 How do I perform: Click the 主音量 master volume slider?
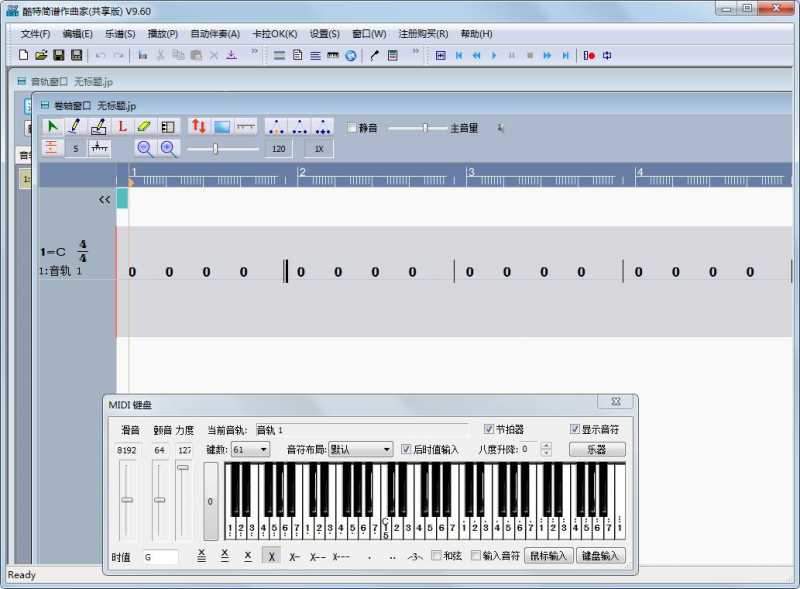click(x=425, y=128)
